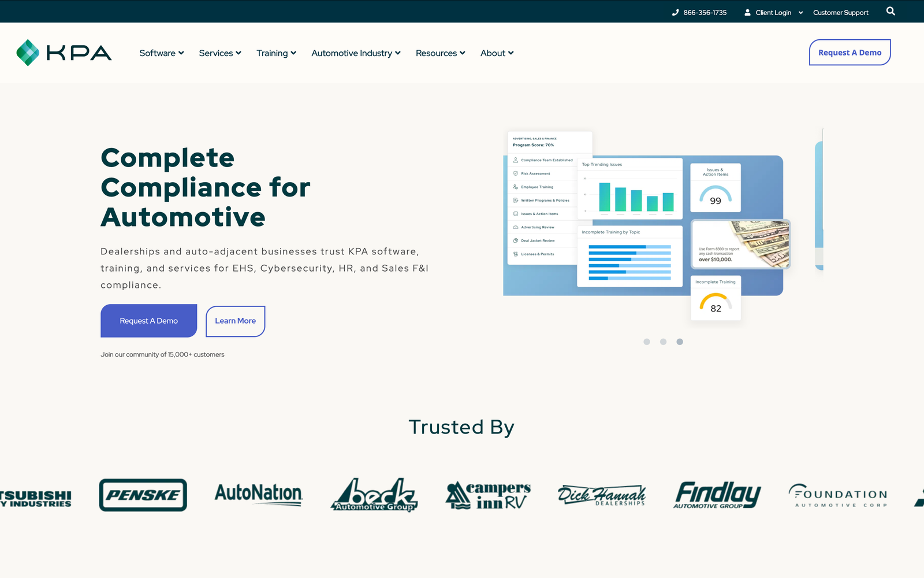Select the Beck Automotive Group logo
This screenshot has width=924, height=578.
click(374, 495)
